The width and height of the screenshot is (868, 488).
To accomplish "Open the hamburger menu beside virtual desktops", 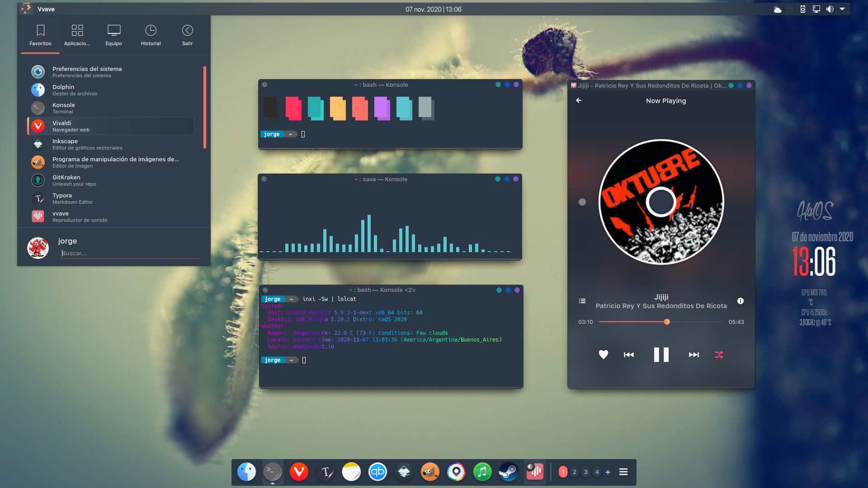I will coord(623,471).
